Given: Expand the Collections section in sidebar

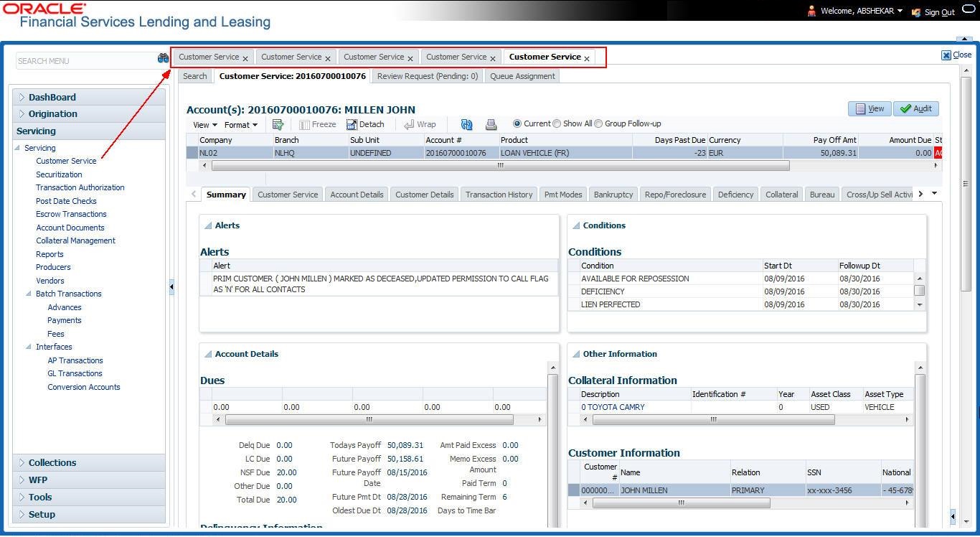Looking at the screenshot, I should (x=52, y=463).
